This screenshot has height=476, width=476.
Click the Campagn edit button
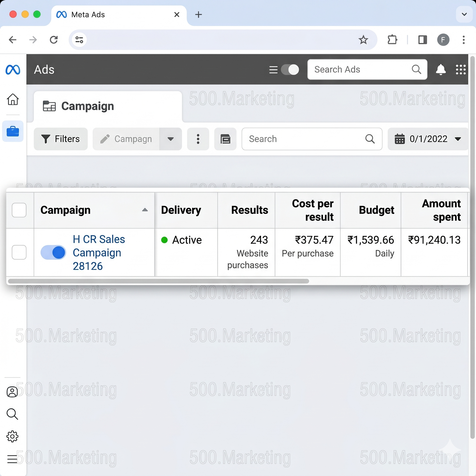pyautogui.click(x=126, y=139)
